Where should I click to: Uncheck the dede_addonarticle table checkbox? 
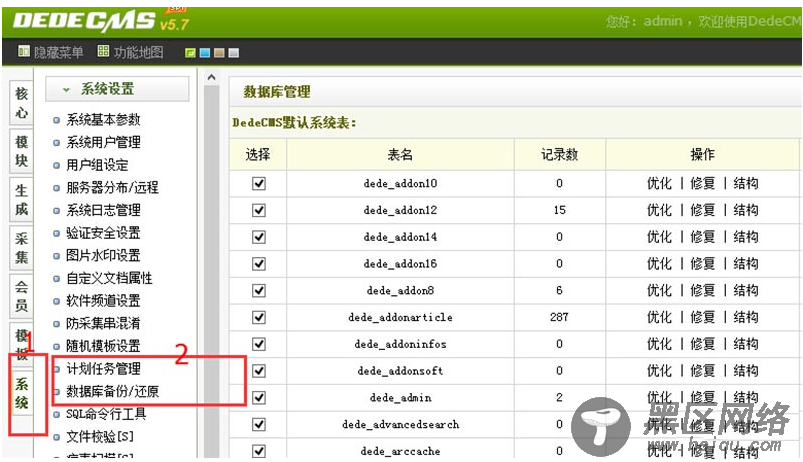click(x=259, y=317)
